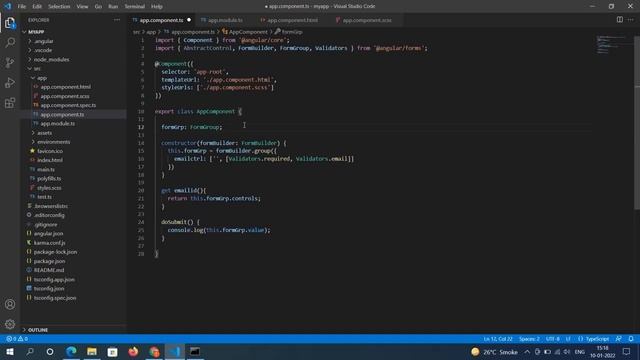Screen dimensions: 640x360
Task: Click the feedback icon in status bar
Action: [x=619, y=339]
